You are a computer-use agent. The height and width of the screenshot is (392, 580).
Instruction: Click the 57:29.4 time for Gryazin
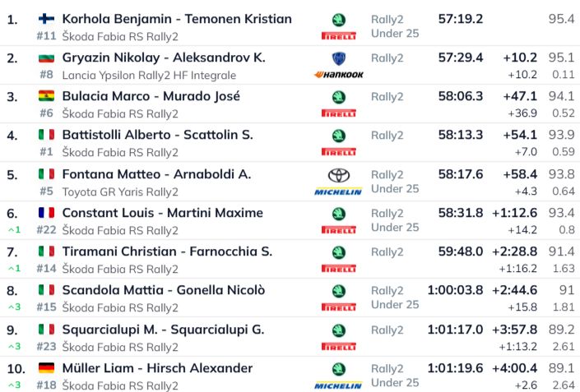coord(461,58)
